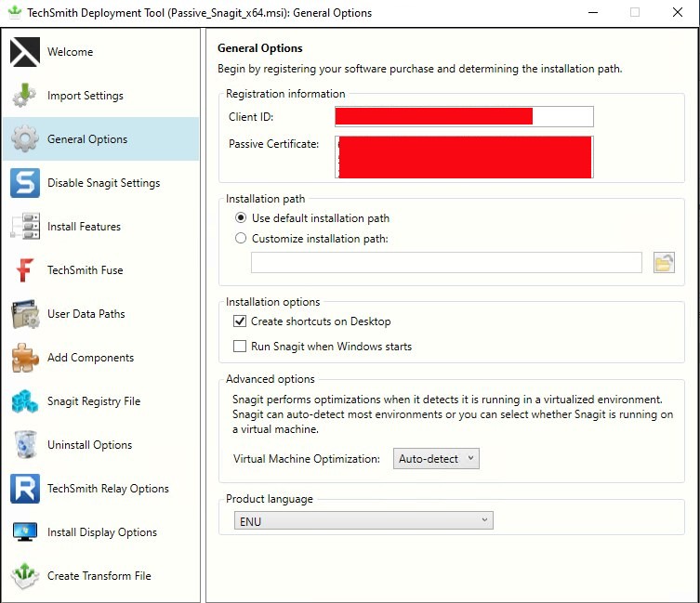
Task: Choose Customize installation path radio button
Action: [x=242, y=239]
